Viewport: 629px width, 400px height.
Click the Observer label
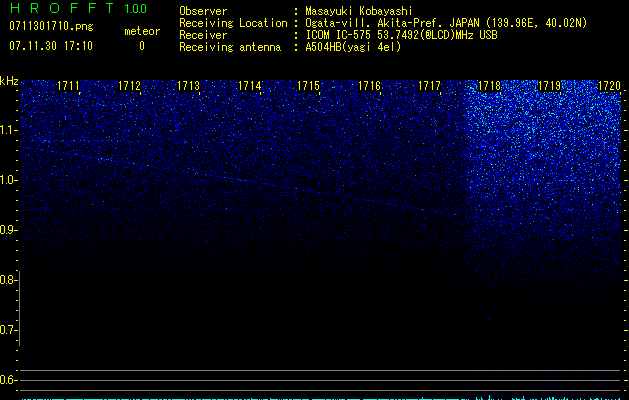point(203,11)
